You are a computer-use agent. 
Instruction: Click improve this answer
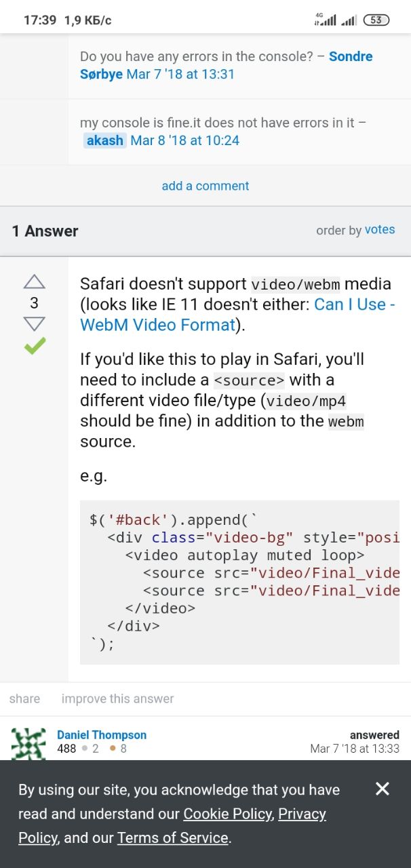pyautogui.click(x=118, y=698)
